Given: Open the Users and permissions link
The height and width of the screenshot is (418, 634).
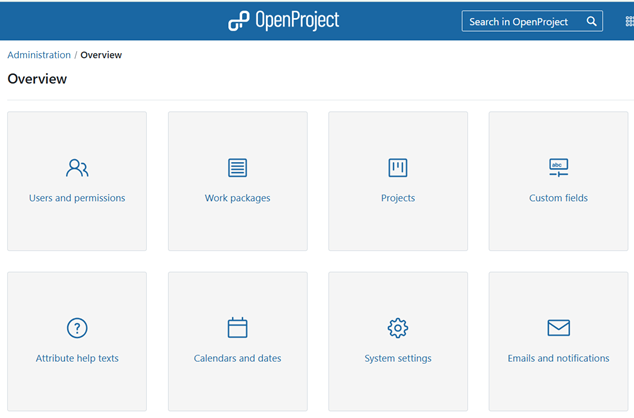Looking at the screenshot, I should (x=77, y=198).
